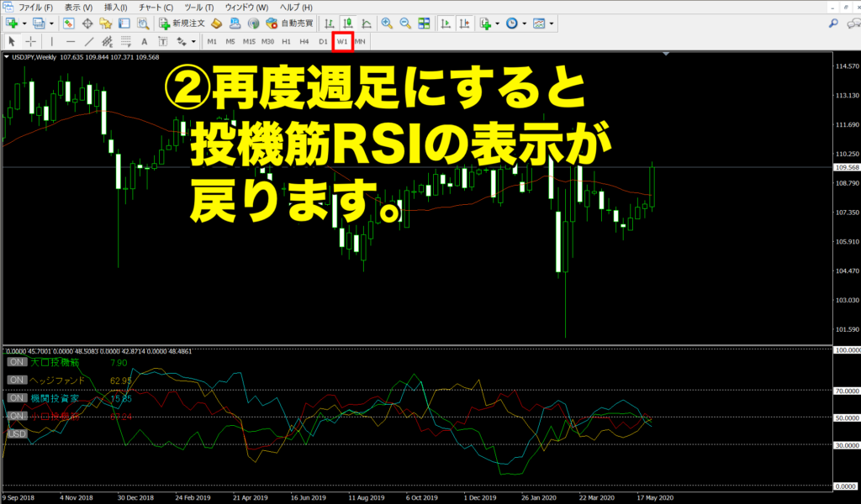Viewport: 861px width, 504px height.
Task: Open the chart periodicity clock dropdown
Action: 525,24
